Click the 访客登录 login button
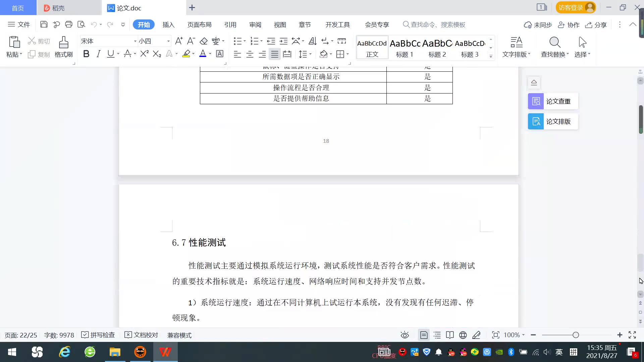This screenshot has width=644, height=362. click(575, 7)
